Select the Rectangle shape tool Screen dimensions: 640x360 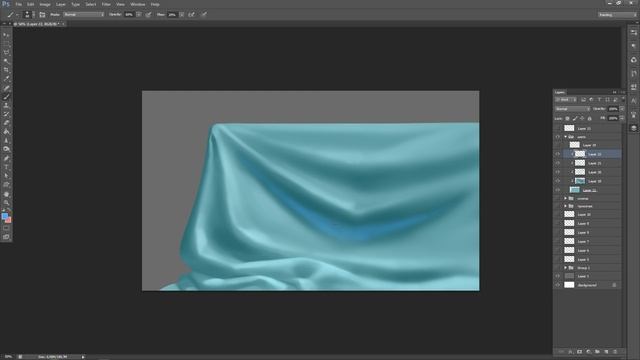pyautogui.click(x=6, y=184)
